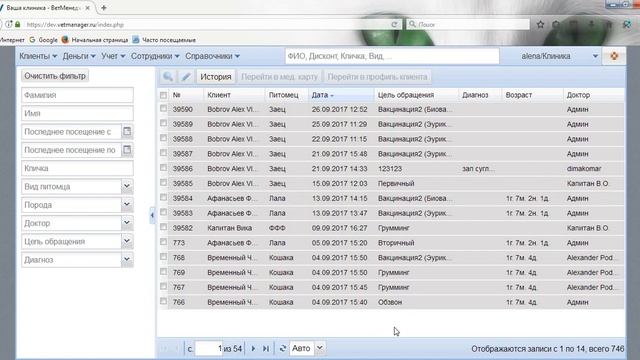
Task: Toggle the select-all header checkbox
Action: [163, 95]
